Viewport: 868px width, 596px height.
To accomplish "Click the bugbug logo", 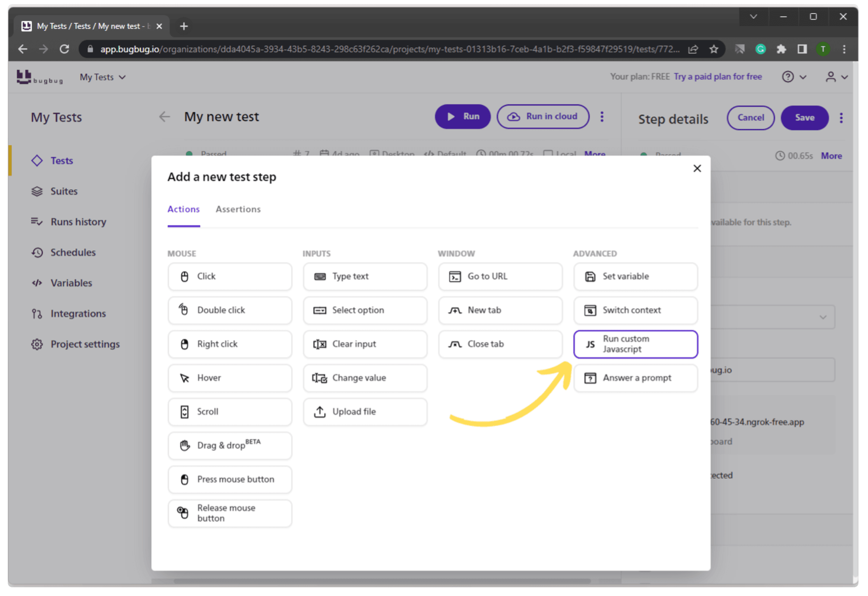I will (x=39, y=77).
